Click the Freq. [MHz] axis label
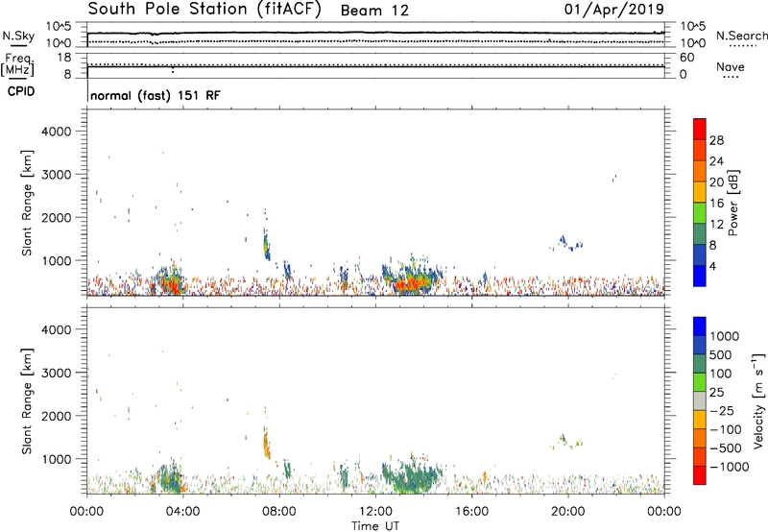The image size is (768, 532). pos(17,65)
